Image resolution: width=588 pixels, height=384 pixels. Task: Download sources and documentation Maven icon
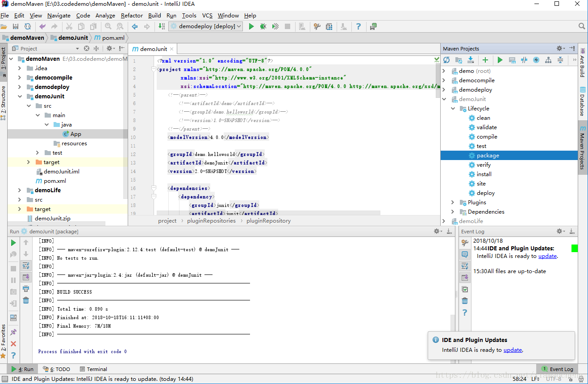click(471, 60)
